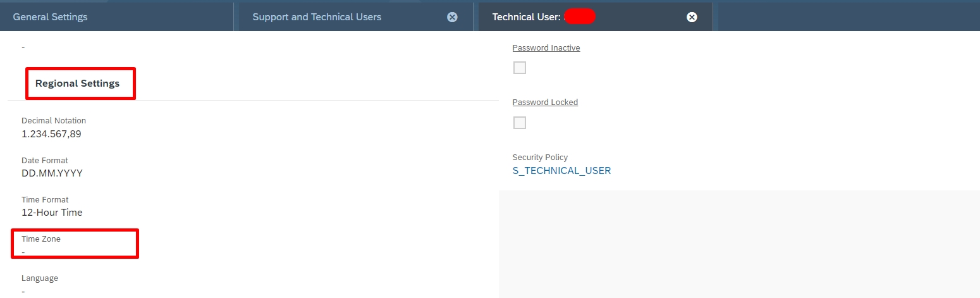Click the Password Locked label text

pos(545,102)
